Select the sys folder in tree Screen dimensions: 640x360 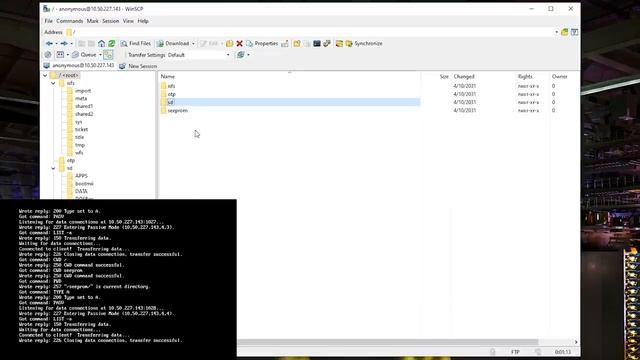[78, 122]
